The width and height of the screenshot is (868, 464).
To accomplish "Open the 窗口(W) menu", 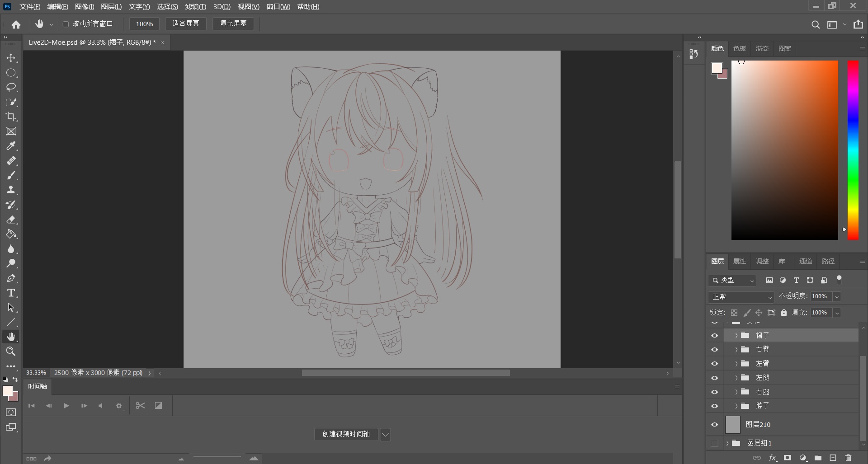I will (278, 7).
